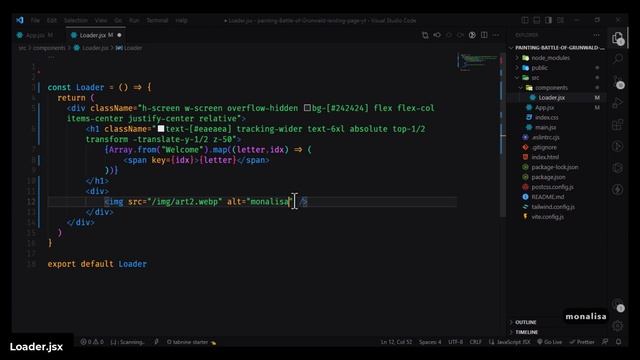Open Source Control view in activity bar

click(618, 81)
